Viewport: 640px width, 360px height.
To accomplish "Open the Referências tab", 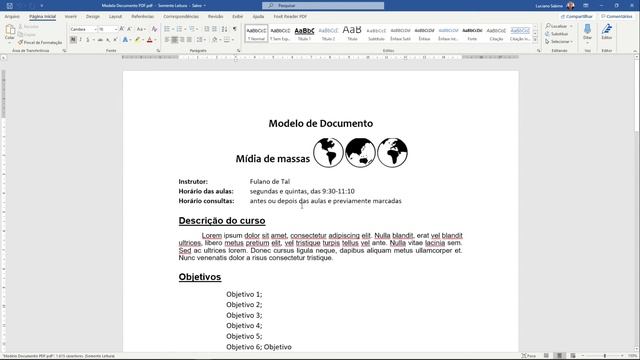I will [143, 16].
